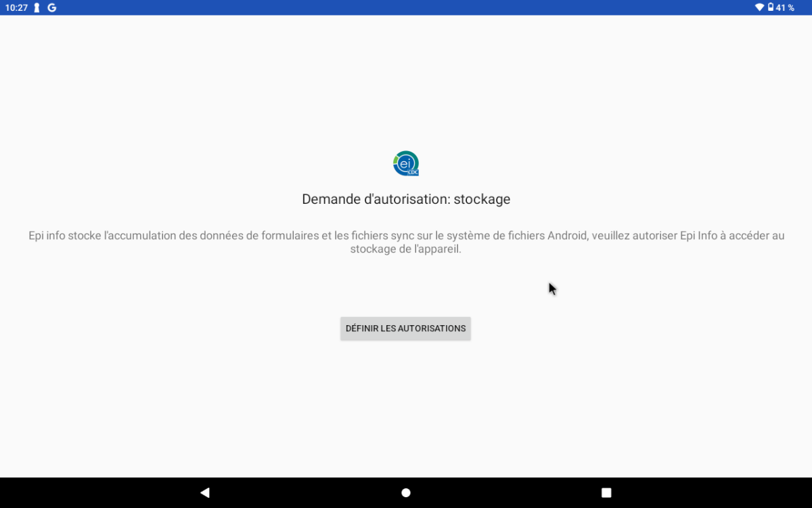
Task: Tap the DÉFINIR LES AUTORISATIONS button
Action: (x=405, y=329)
